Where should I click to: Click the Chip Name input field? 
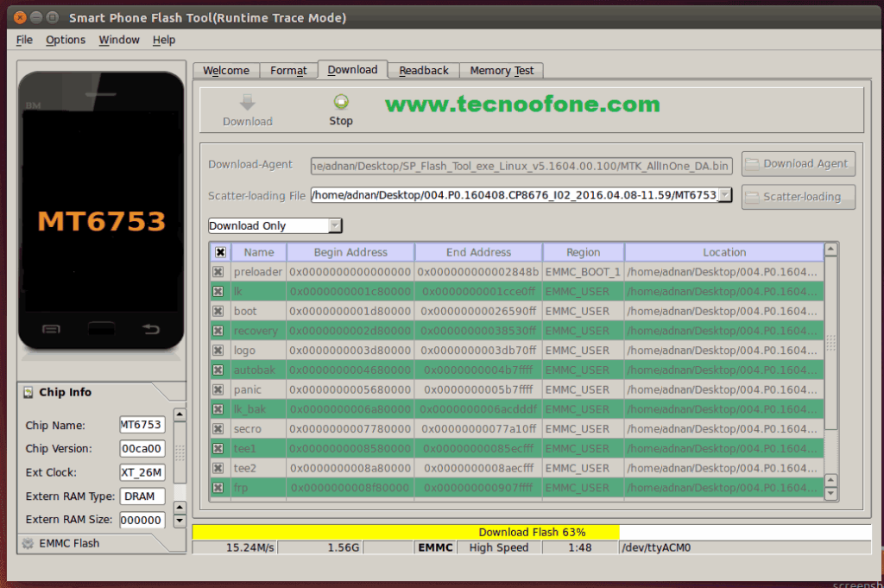[x=142, y=425]
